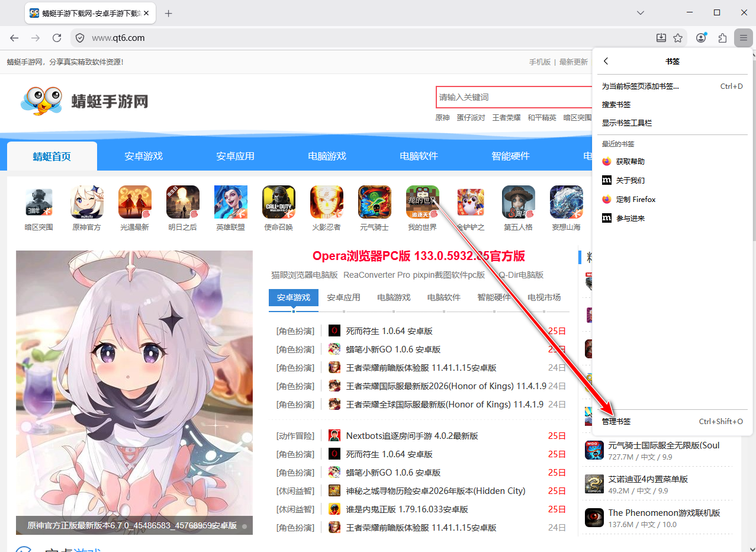Switch to the 电脑软件 top navigation tab

tap(419, 156)
